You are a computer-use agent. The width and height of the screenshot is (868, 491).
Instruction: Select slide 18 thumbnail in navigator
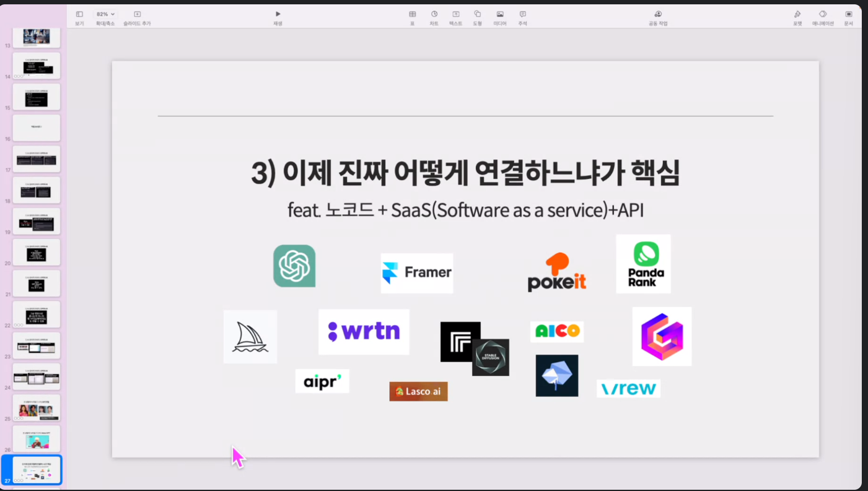tap(37, 190)
